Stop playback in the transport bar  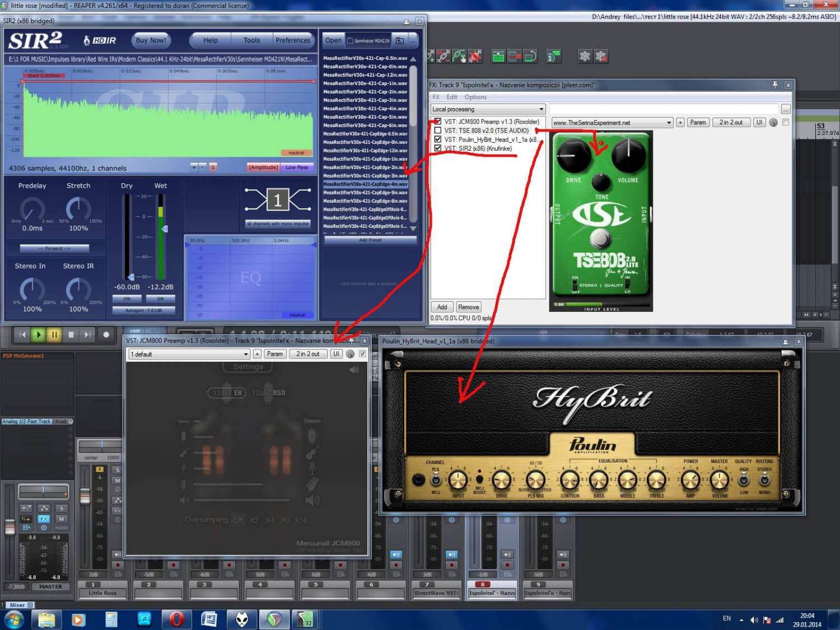point(71,335)
